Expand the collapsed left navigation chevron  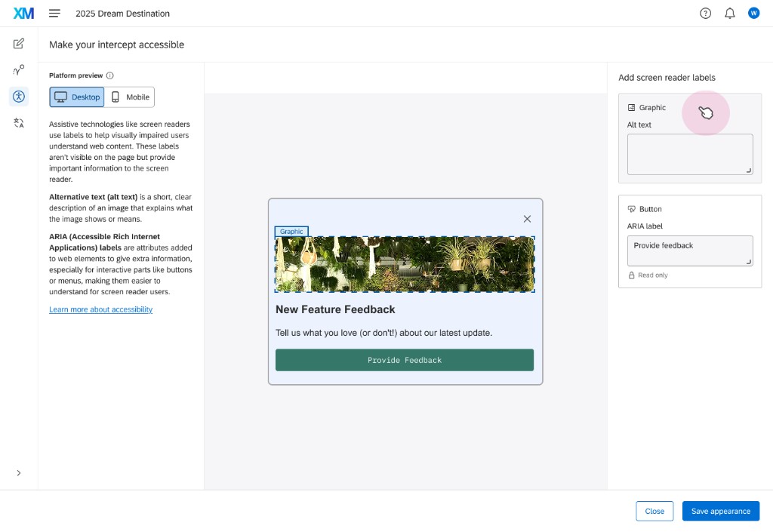[18, 472]
